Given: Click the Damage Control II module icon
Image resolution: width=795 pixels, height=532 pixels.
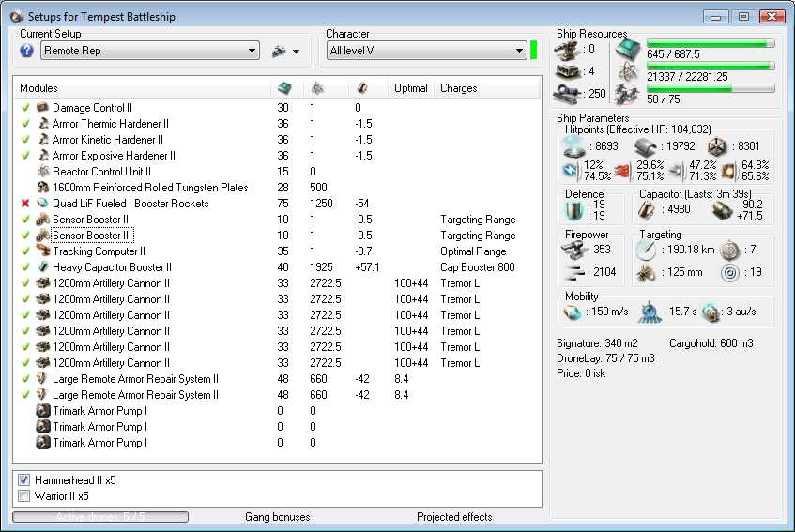Looking at the screenshot, I should click(42, 108).
